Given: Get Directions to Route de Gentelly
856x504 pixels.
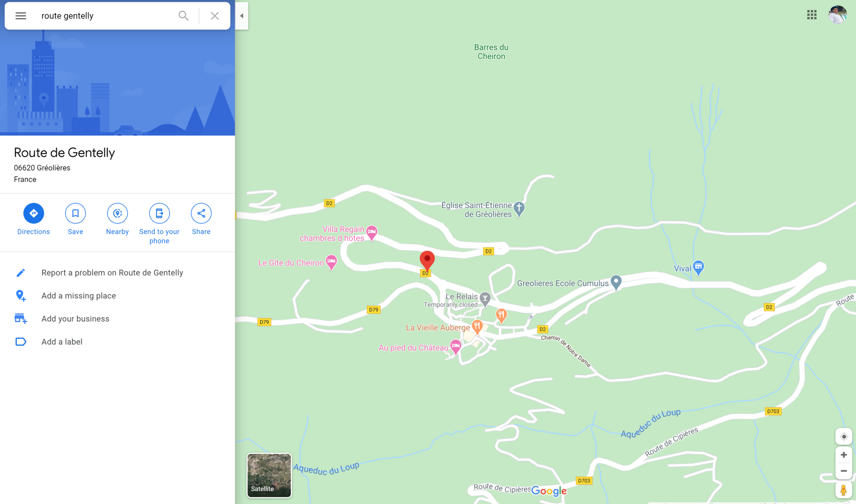Looking at the screenshot, I should point(33,219).
